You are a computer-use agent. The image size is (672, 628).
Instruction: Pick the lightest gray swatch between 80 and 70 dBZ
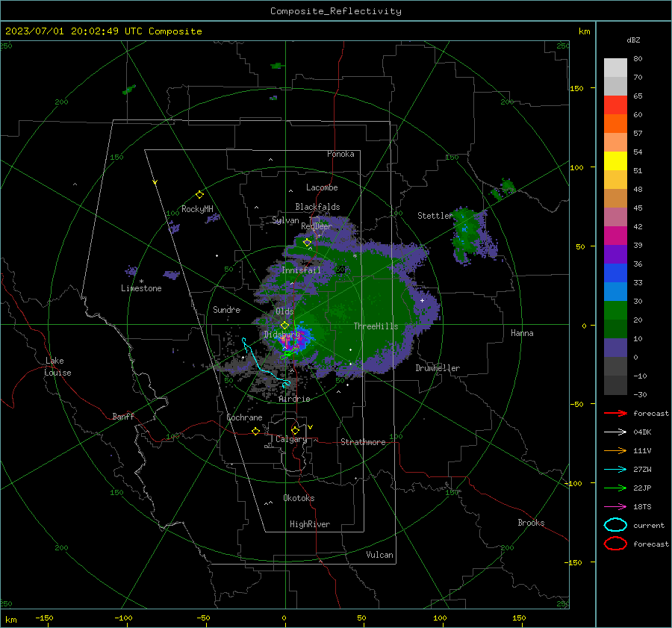point(615,68)
